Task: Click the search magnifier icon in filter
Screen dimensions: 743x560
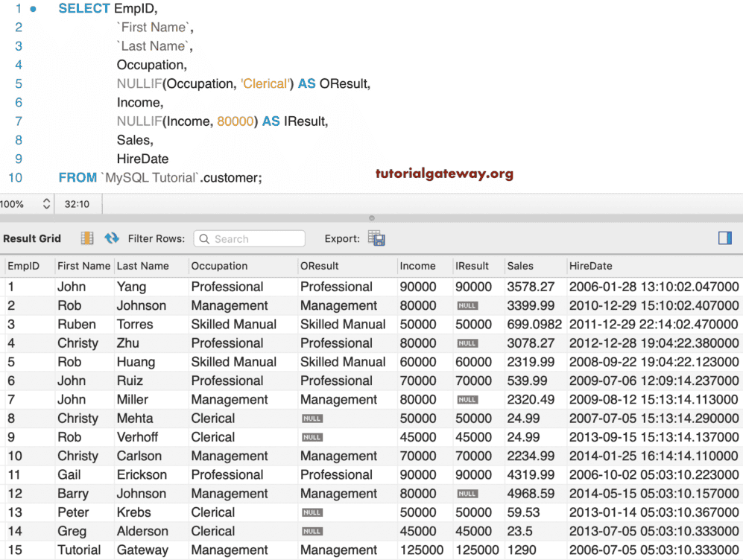Action: [x=204, y=239]
